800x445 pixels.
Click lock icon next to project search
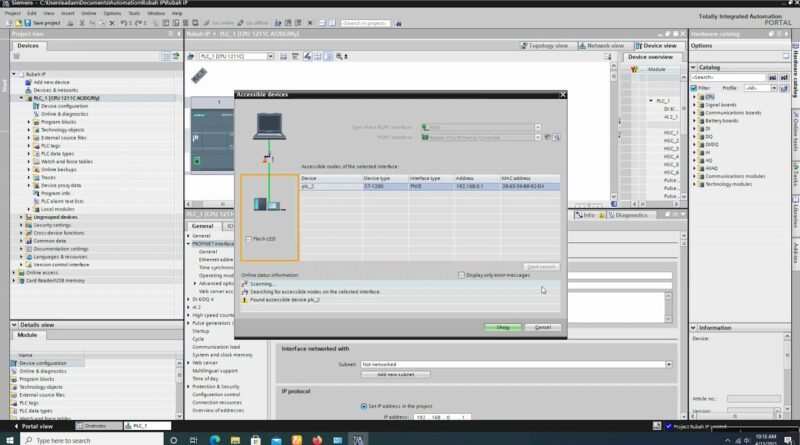pos(398,23)
